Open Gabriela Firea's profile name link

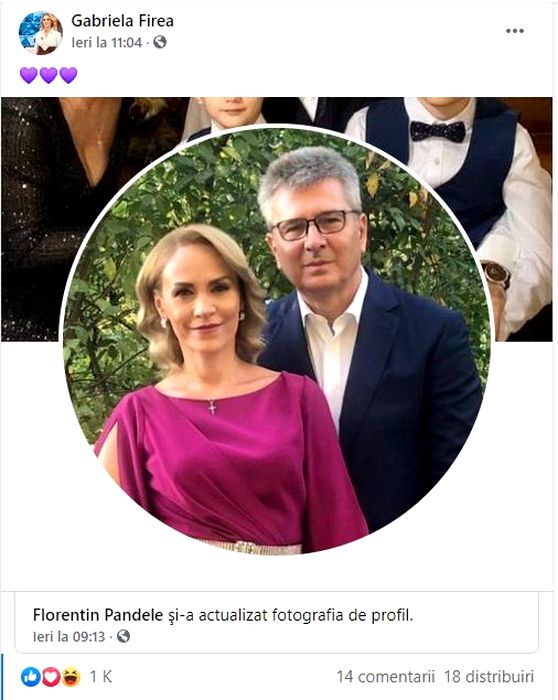click(122, 21)
